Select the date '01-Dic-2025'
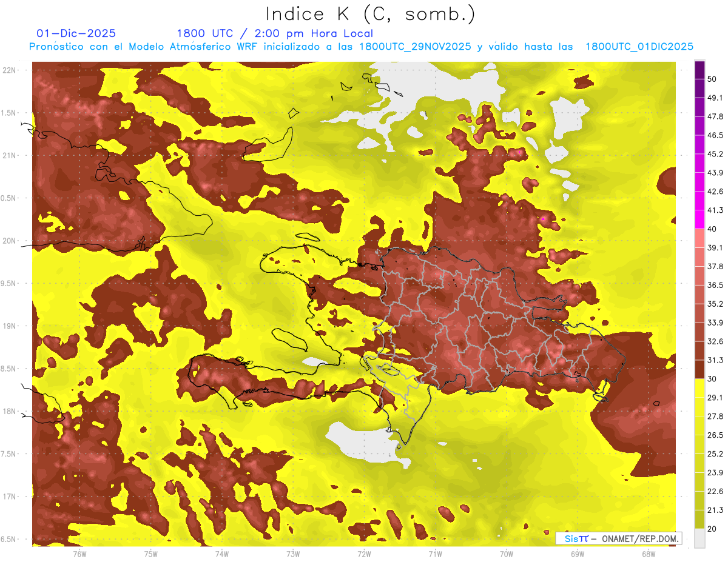The image size is (728, 562). [76, 33]
